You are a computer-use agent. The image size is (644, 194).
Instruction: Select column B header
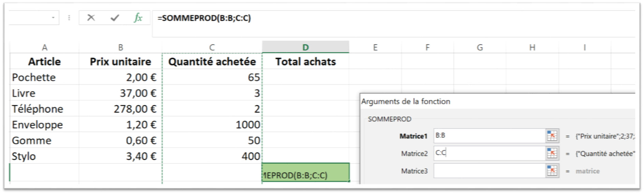click(120, 47)
